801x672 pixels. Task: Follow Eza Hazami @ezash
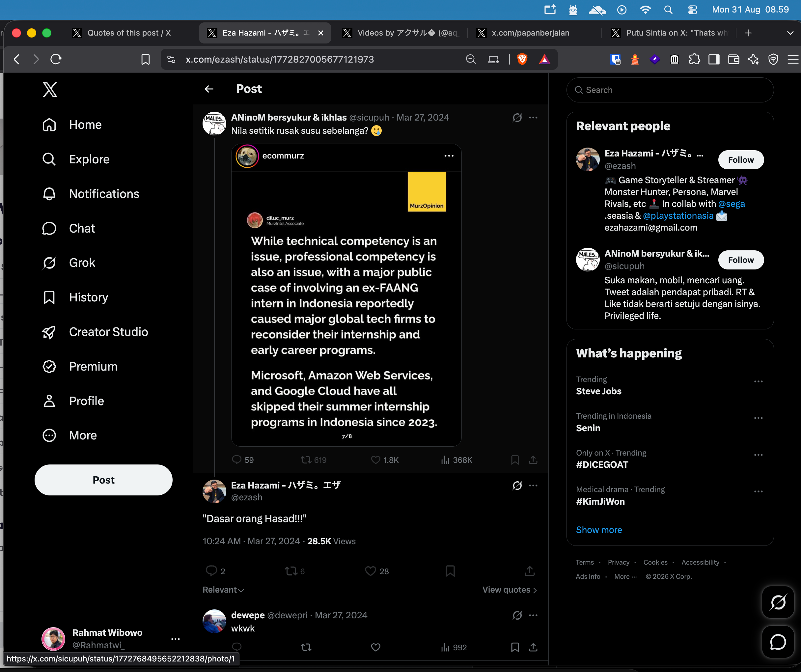pos(741,160)
